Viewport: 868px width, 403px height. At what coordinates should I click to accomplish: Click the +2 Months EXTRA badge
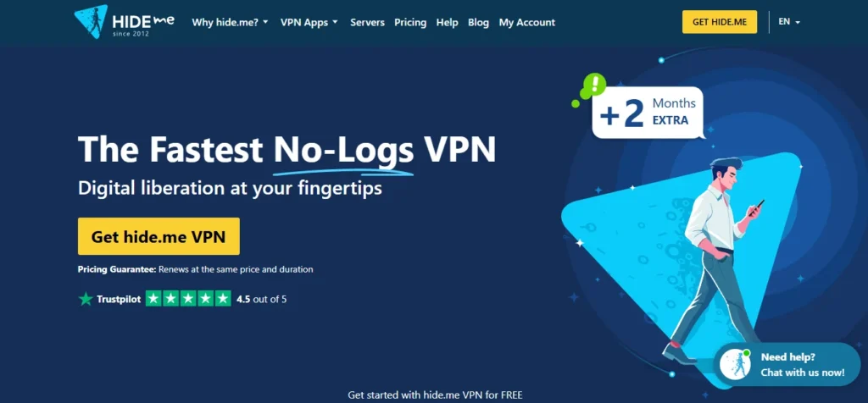pos(648,113)
